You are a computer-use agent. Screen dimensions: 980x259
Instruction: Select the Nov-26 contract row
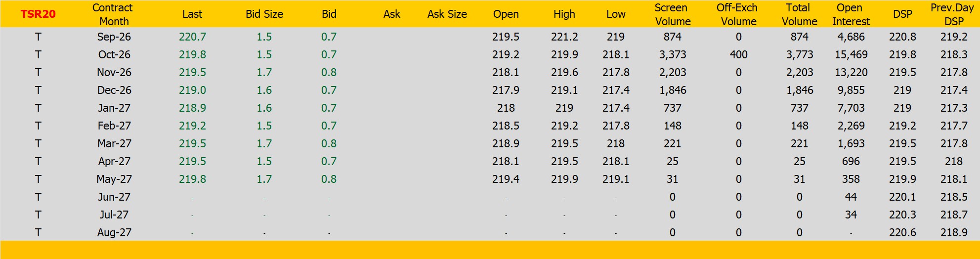tap(490, 73)
